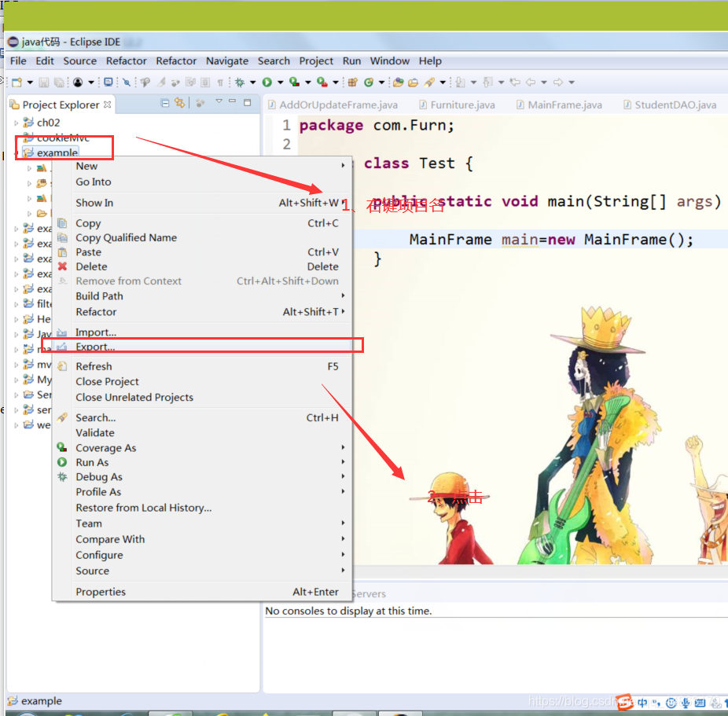Expand the ch02 project node
This screenshot has height=716, width=728.
tap(17, 123)
